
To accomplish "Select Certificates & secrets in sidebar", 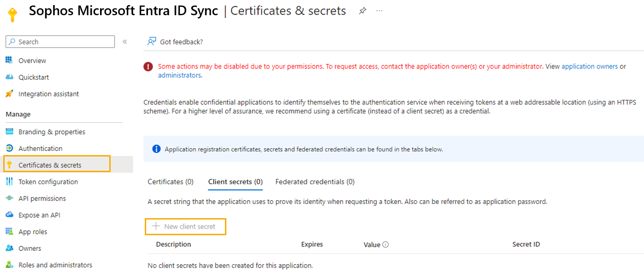I will coord(50,165).
